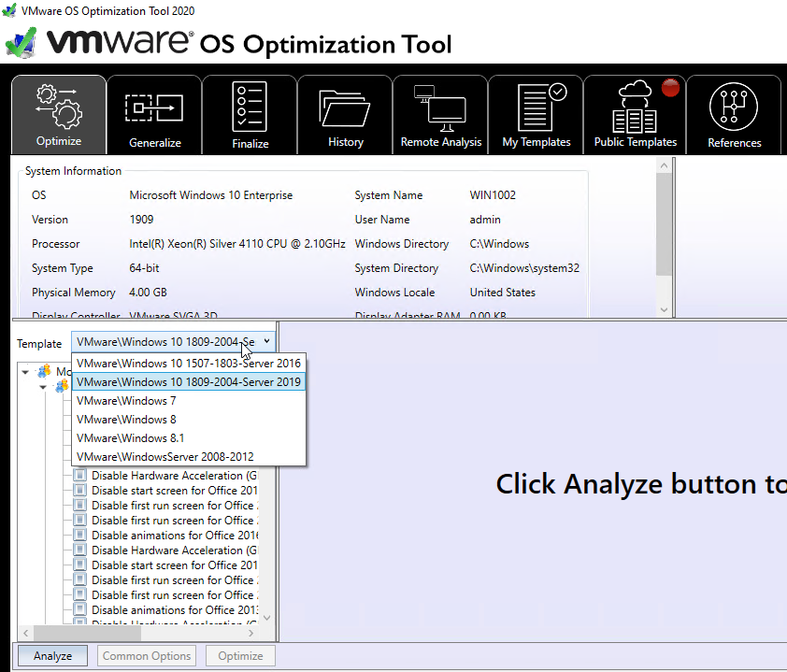This screenshot has width=787, height=672.
Task: Open the Remote Analysis tab
Action: tap(440, 115)
